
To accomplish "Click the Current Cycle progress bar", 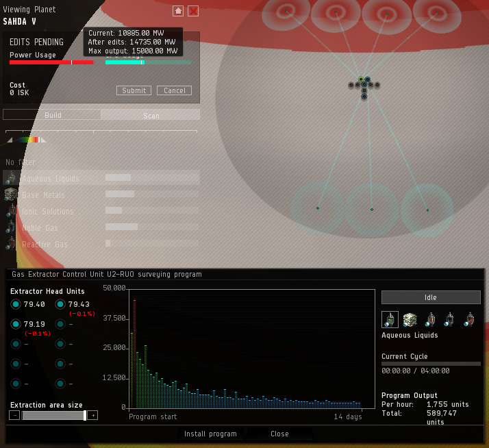I will coord(431,364).
